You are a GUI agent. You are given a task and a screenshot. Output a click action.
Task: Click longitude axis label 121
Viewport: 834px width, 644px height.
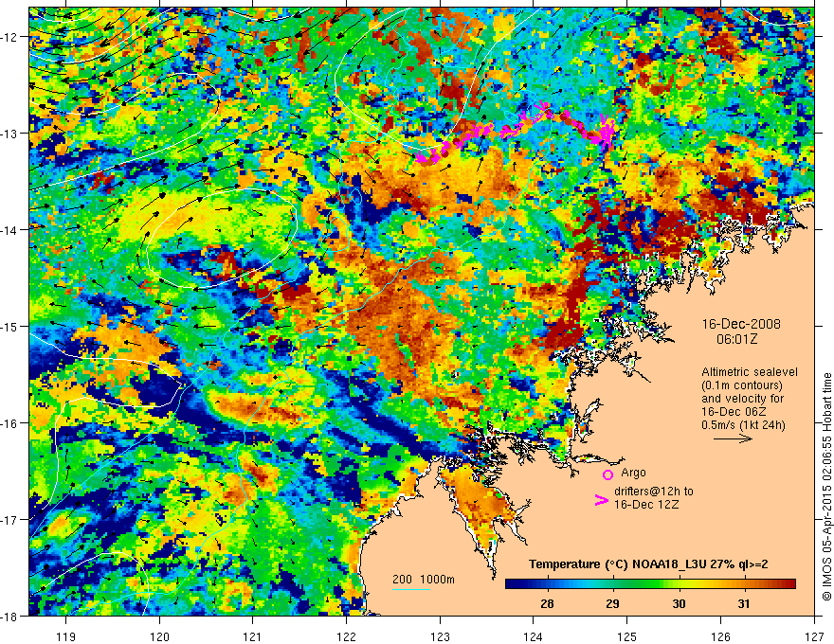tap(252, 636)
